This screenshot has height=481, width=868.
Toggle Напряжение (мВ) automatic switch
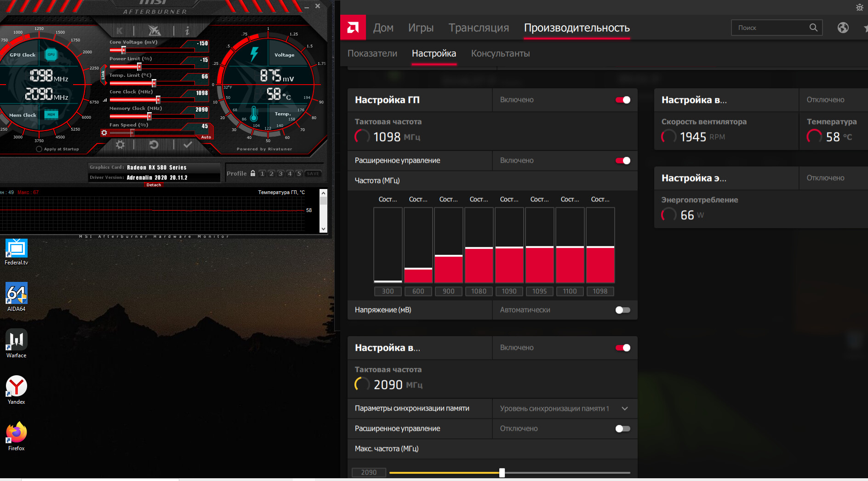point(623,310)
